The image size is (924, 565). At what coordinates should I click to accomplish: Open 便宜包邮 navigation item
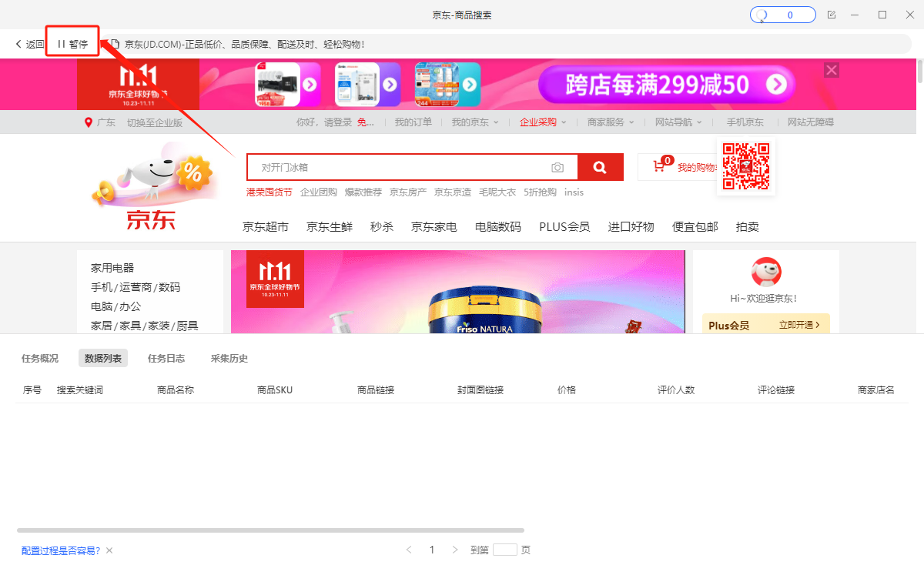pos(695,226)
